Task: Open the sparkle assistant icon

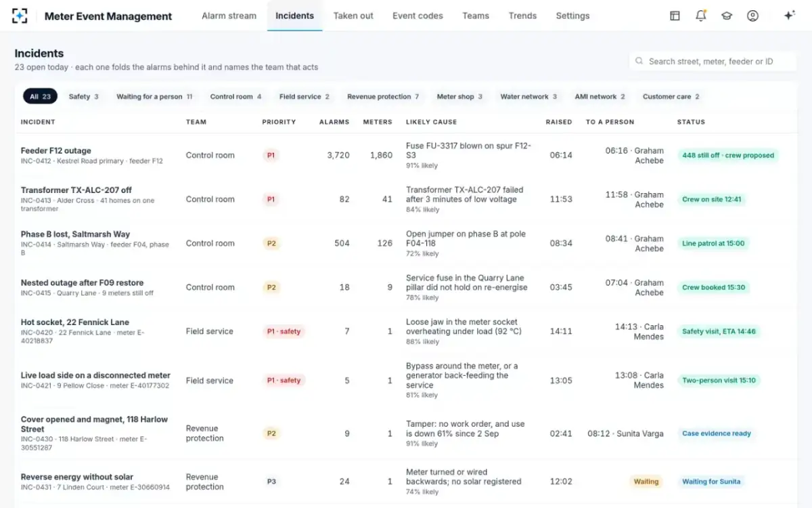Action: (x=789, y=16)
